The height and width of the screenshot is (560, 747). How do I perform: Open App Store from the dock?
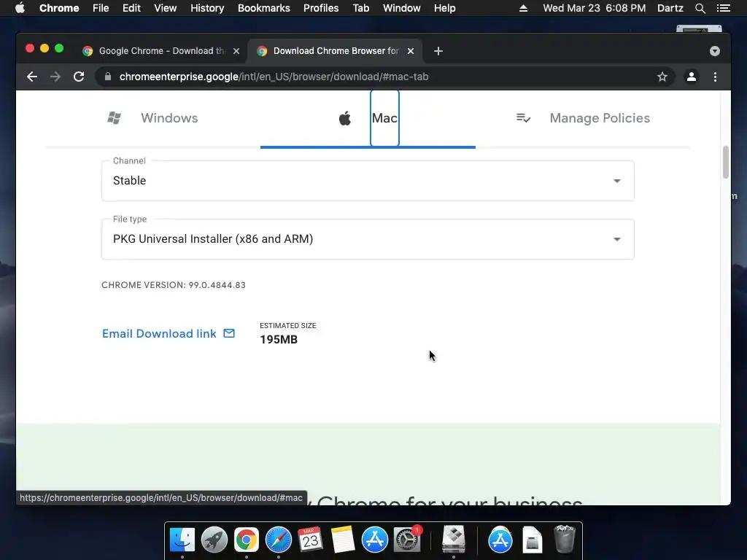(374, 540)
